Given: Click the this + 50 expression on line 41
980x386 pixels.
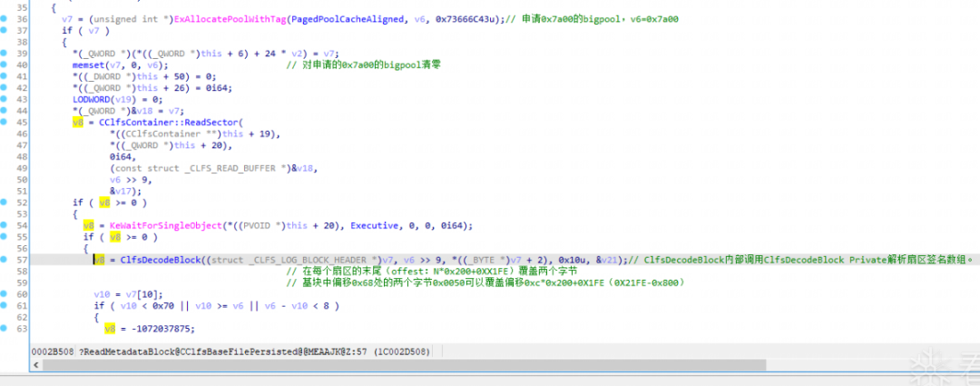Looking at the screenshot, I should pos(160,76).
